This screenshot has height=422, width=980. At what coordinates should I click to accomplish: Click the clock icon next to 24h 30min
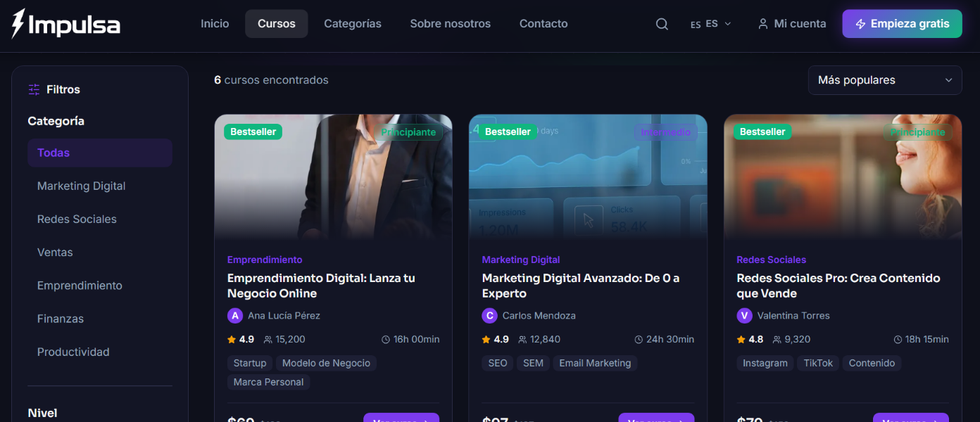(639, 339)
